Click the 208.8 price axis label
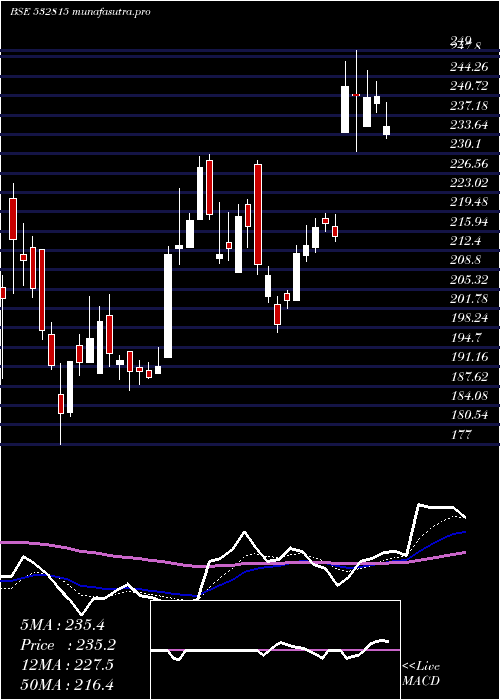 [467, 260]
